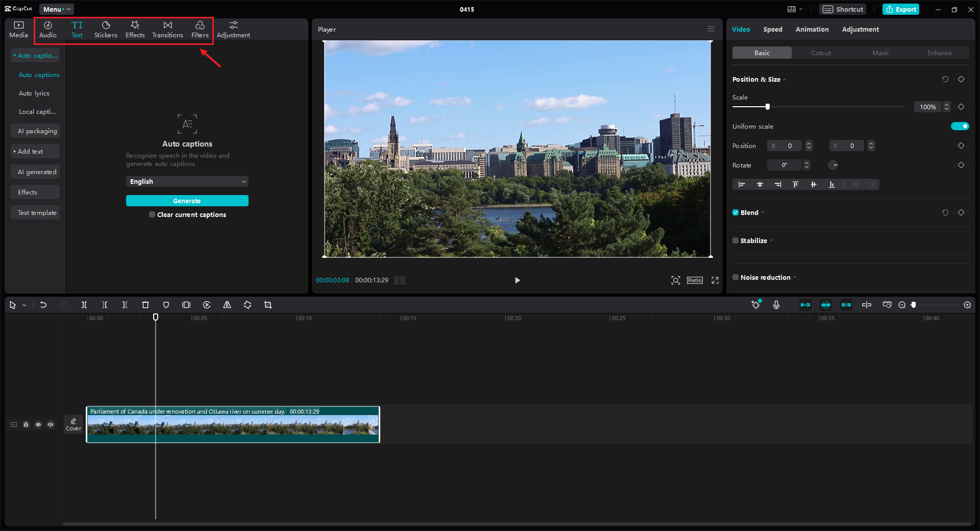Play the video in Player
This screenshot has height=531, width=980.
coord(517,280)
